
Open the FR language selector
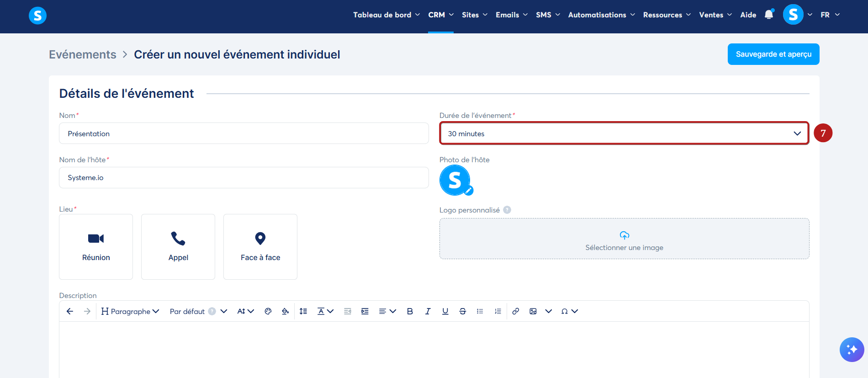(x=830, y=15)
